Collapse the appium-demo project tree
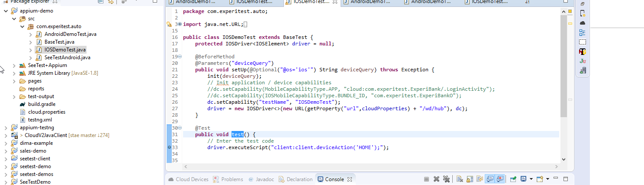Viewport: 644px width, 185px height. click(6, 11)
